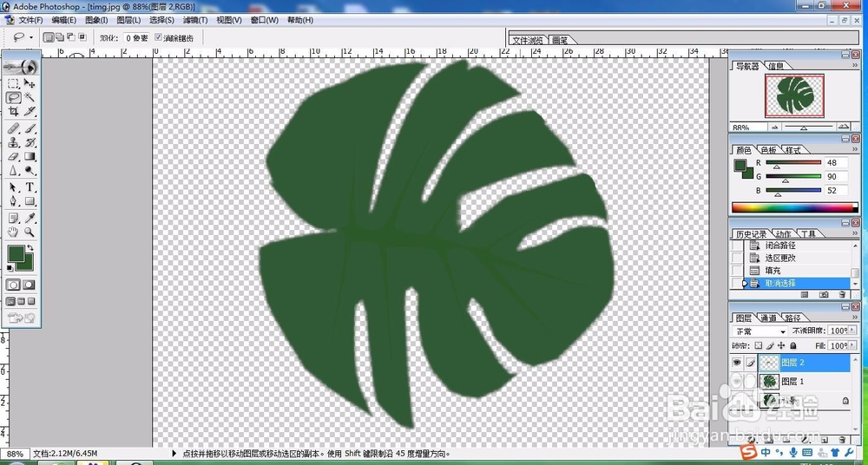Select the Clone Stamp tool
The image size is (868, 465).
pos(13,143)
